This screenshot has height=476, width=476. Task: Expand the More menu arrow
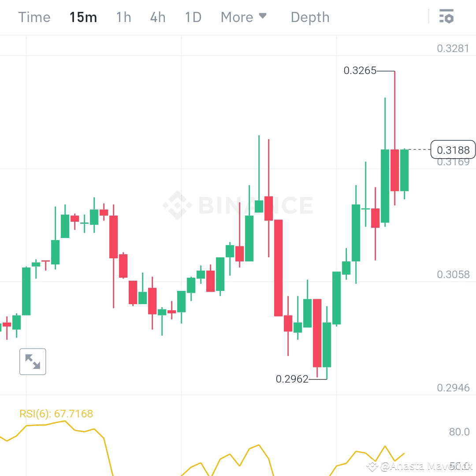263,16
